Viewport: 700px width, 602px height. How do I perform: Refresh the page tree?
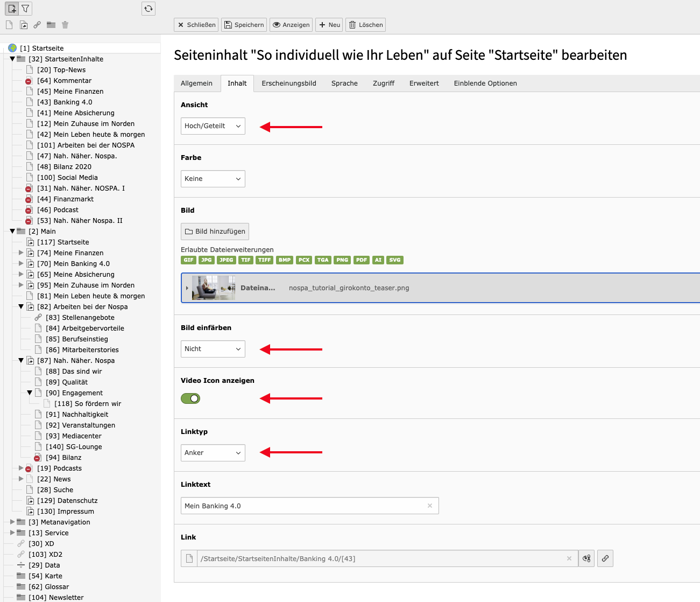149,9
